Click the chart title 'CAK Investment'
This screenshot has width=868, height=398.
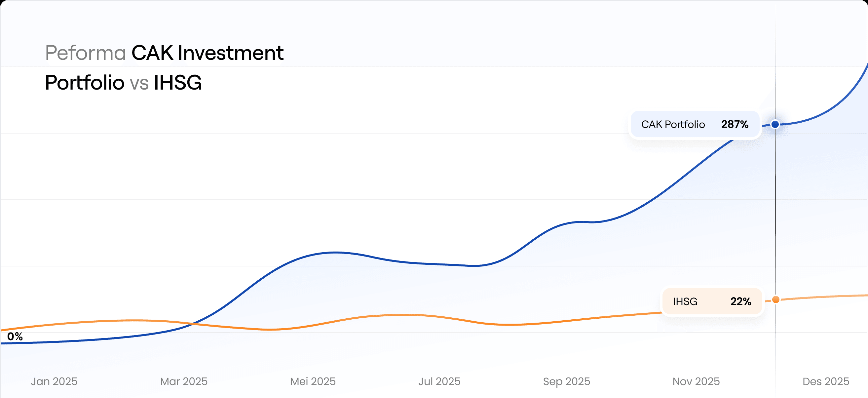[207, 53]
